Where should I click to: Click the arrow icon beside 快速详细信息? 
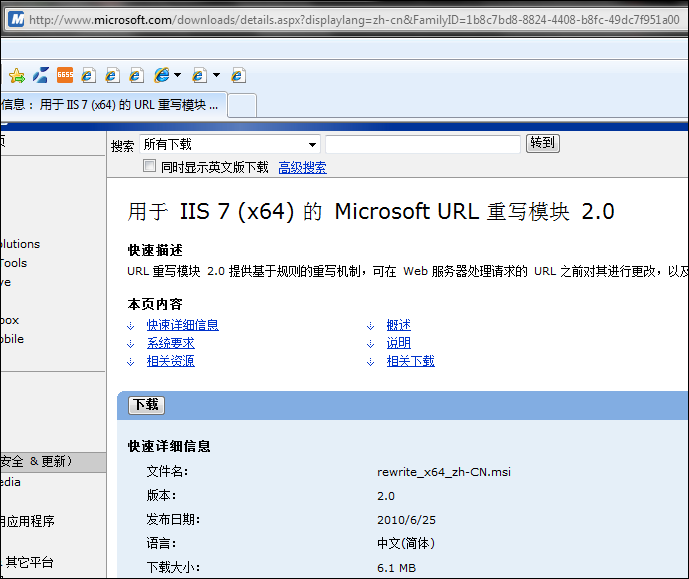pyautogui.click(x=131, y=326)
